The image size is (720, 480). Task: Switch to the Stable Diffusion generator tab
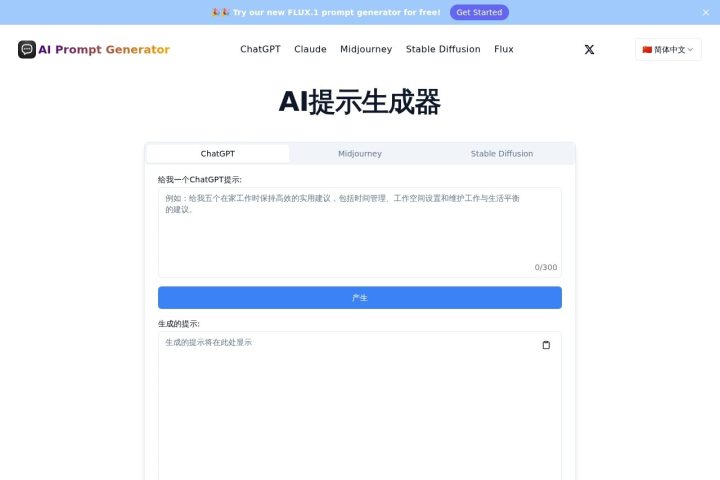pyautogui.click(x=501, y=153)
